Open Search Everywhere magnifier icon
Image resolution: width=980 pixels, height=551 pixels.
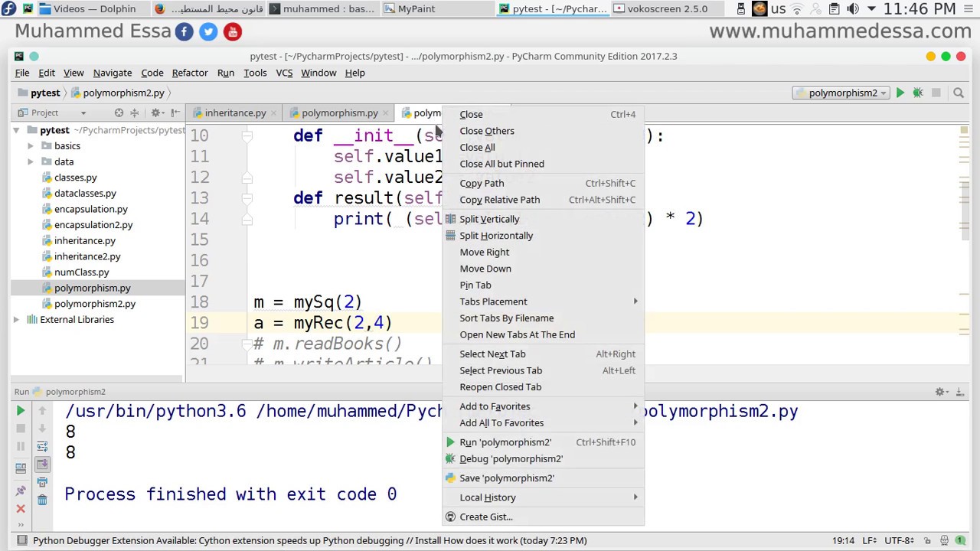(x=958, y=93)
